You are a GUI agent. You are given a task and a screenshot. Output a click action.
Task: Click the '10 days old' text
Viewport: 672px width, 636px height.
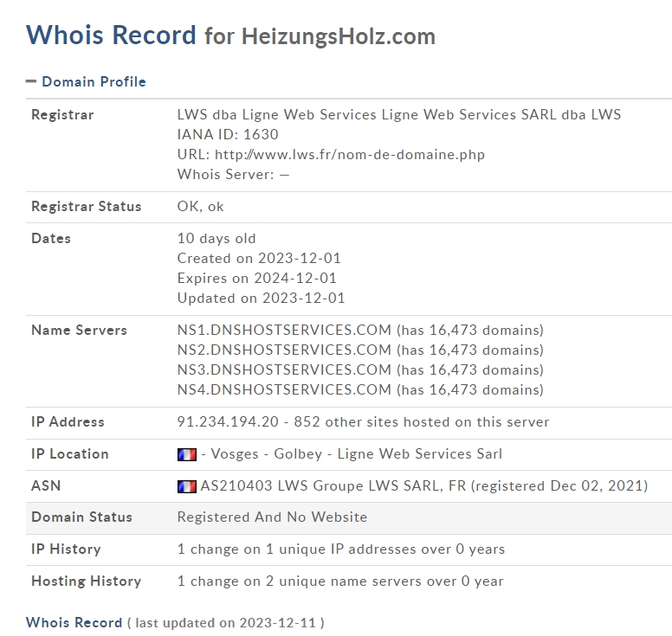[216, 239]
